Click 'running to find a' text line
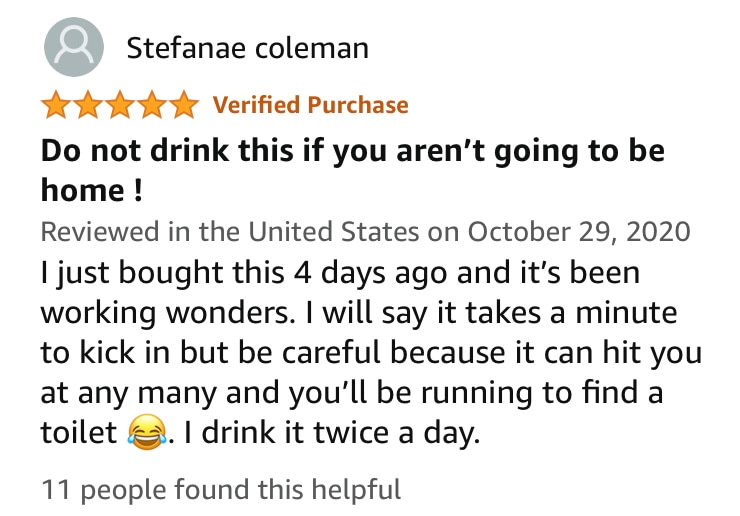The image size is (740, 516). [542, 393]
